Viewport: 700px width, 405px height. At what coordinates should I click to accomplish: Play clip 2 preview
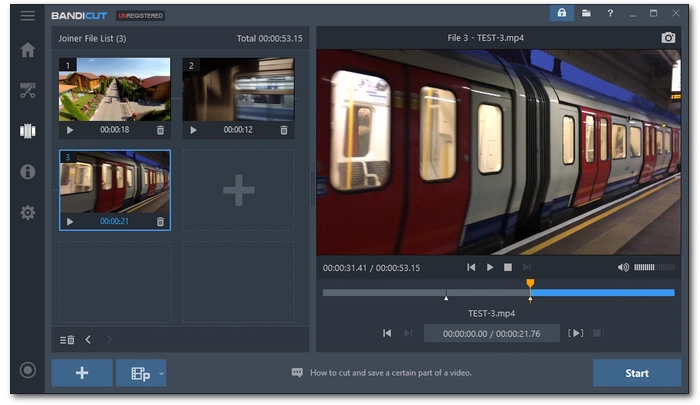click(193, 130)
